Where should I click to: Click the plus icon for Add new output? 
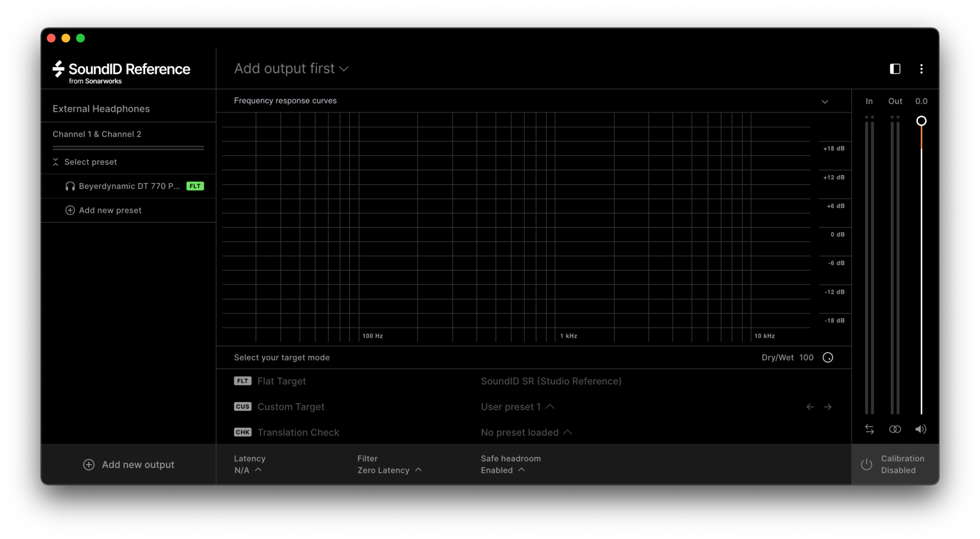[x=89, y=464]
